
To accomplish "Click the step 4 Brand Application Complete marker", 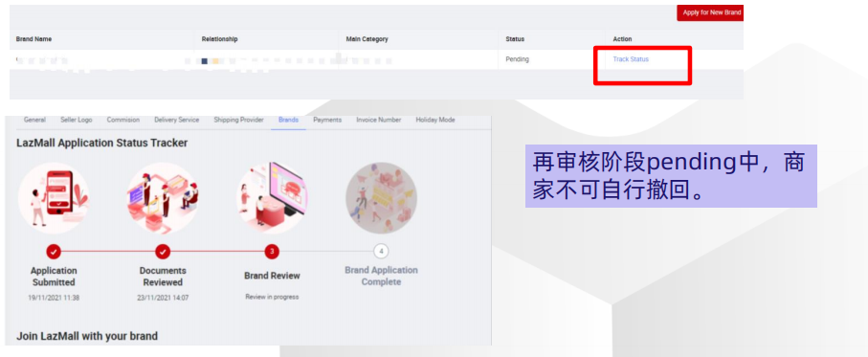I will point(381,252).
